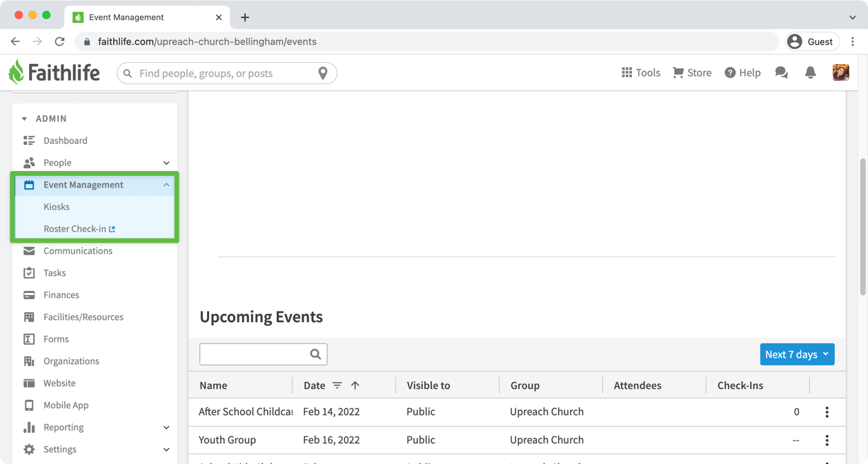
Task: Click the Name column header
Action: pyautogui.click(x=213, y=385)
